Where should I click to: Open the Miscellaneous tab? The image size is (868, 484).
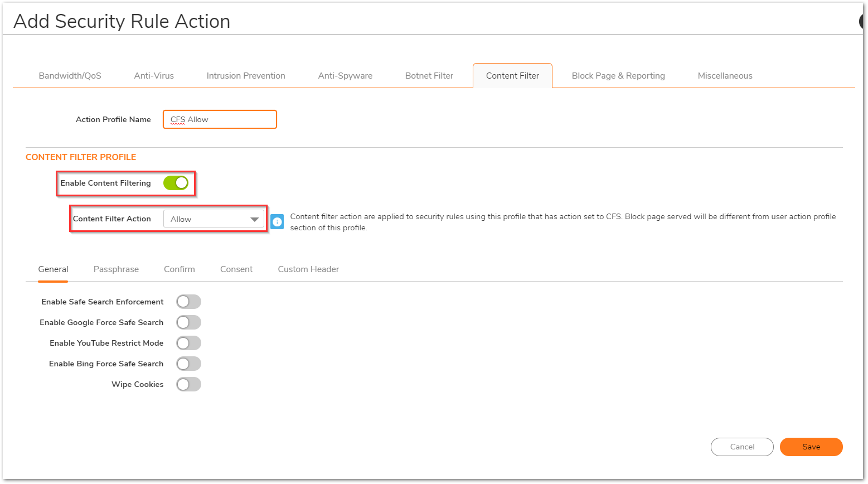tap(725, 76)
